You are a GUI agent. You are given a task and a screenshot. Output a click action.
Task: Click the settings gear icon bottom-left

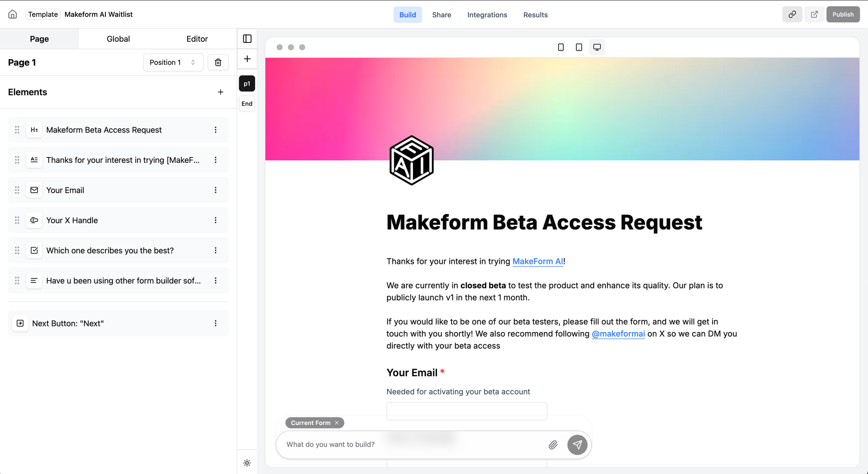tap(247, 463)
